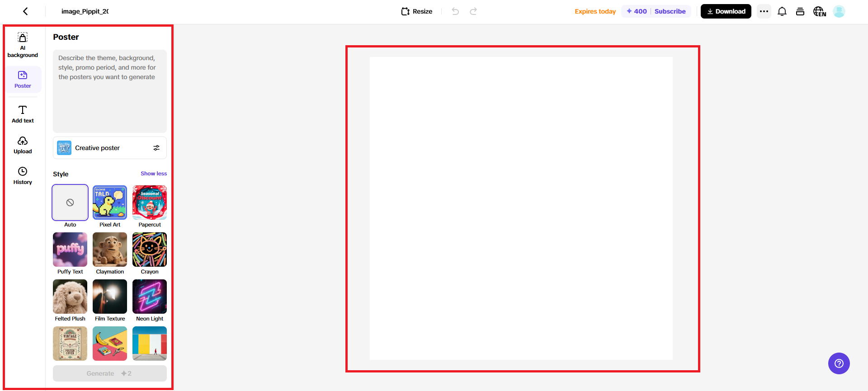Select the Poster sidebar tab
This screenshot has height=391, width=868.
coord(23,80)
